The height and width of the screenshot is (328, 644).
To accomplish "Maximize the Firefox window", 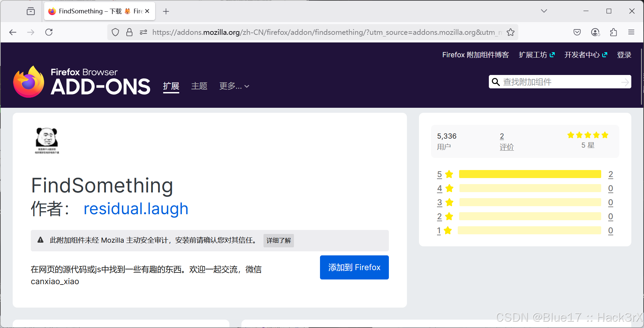I will [x=609, y=11].
